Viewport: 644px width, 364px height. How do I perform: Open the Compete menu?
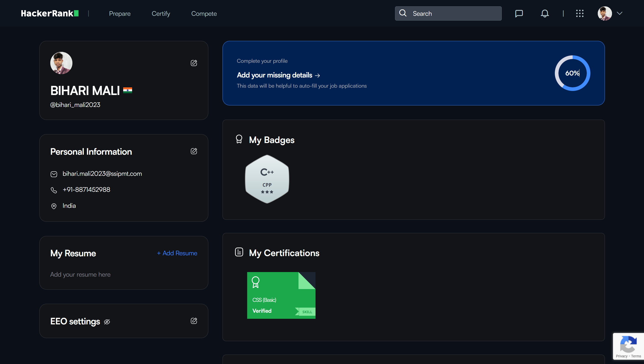tap(204, 14)
